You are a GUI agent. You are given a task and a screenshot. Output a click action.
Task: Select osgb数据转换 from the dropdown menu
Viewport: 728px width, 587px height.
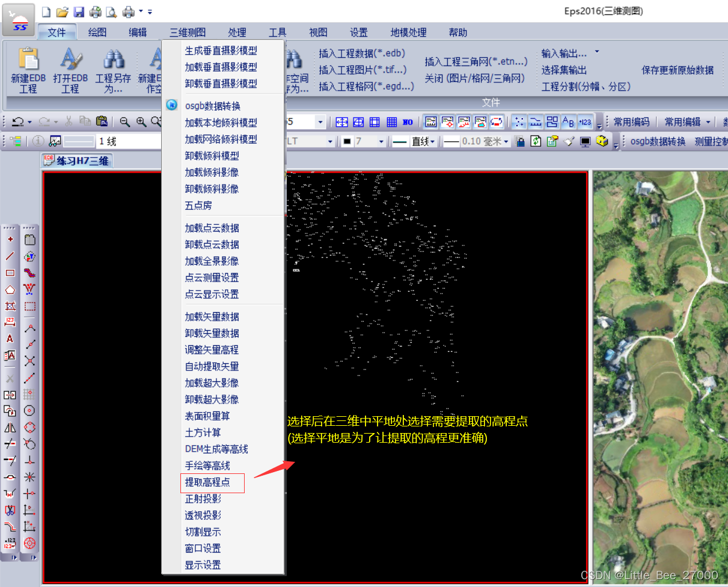coord(213,106)
